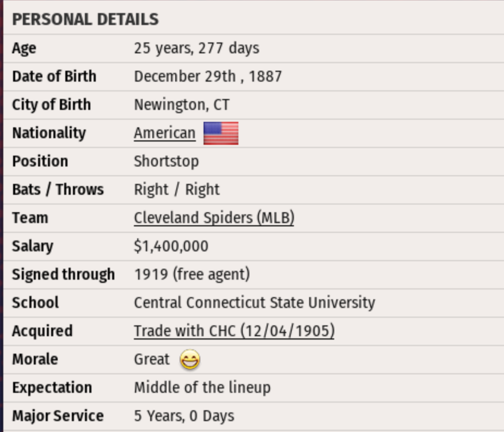Click the Great morale text
This screenshot has height=432, width=504.
[x=152, y=360]
